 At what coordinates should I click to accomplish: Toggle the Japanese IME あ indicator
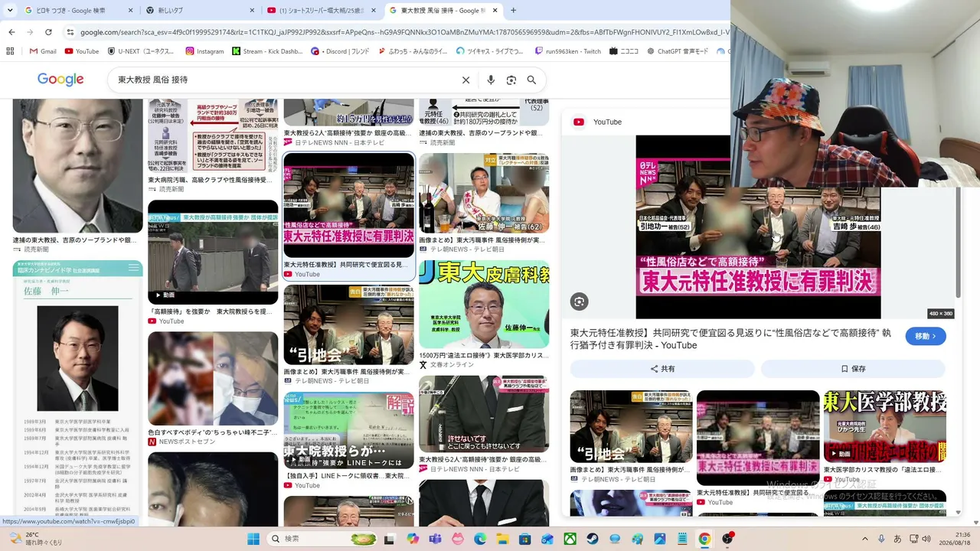pos(897,539)
